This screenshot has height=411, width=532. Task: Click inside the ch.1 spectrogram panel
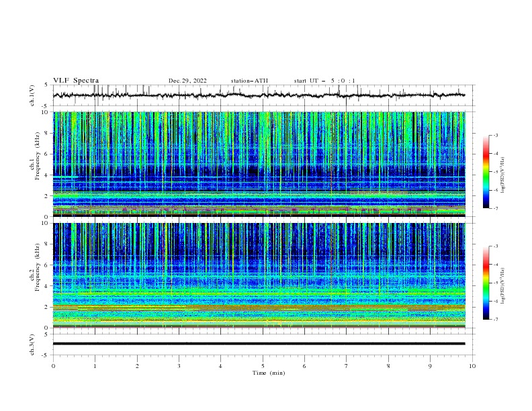click(259, 164)
